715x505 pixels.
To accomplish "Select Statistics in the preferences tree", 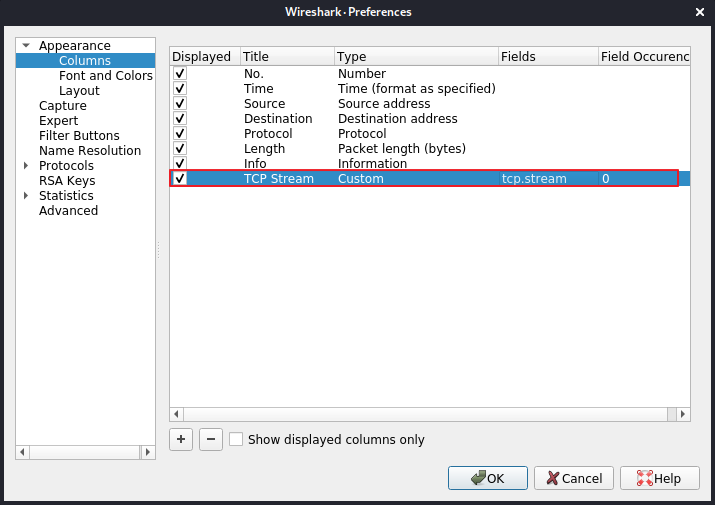I will 66,196.
